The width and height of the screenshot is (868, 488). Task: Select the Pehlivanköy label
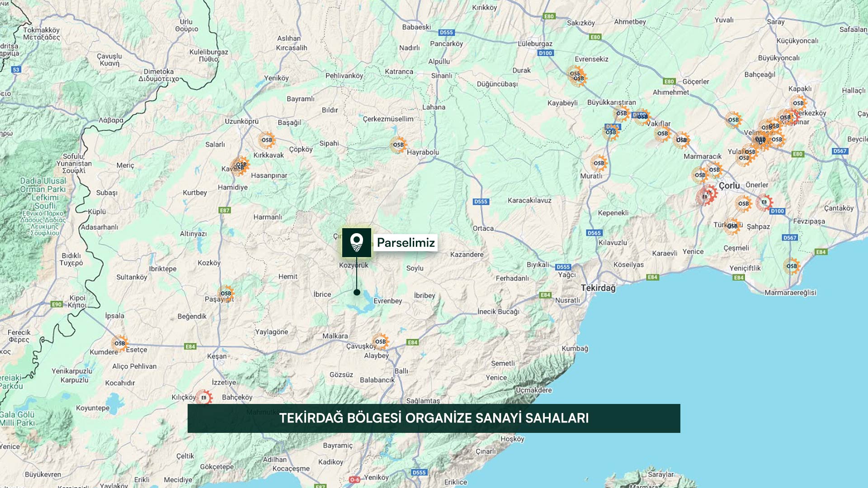[x=344, y=76]
